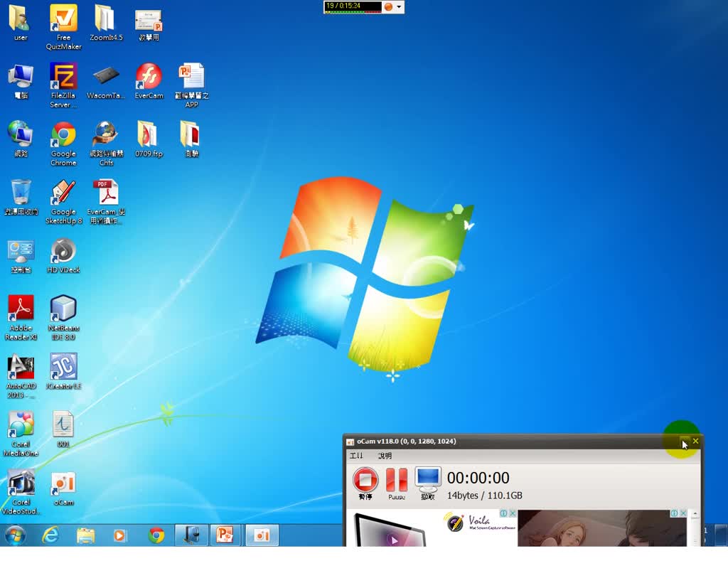Select the 電腦 (Computer) desktop icon
728x583 pixels.
point(21,82)
